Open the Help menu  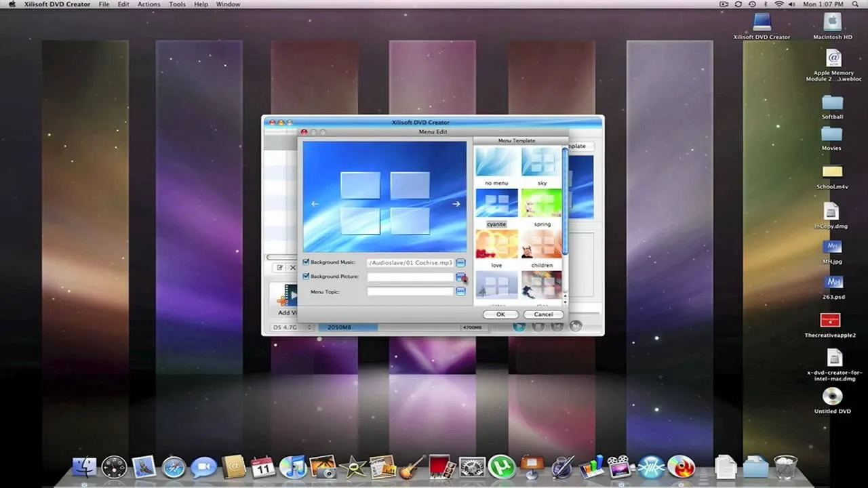(x=201, y=4)
